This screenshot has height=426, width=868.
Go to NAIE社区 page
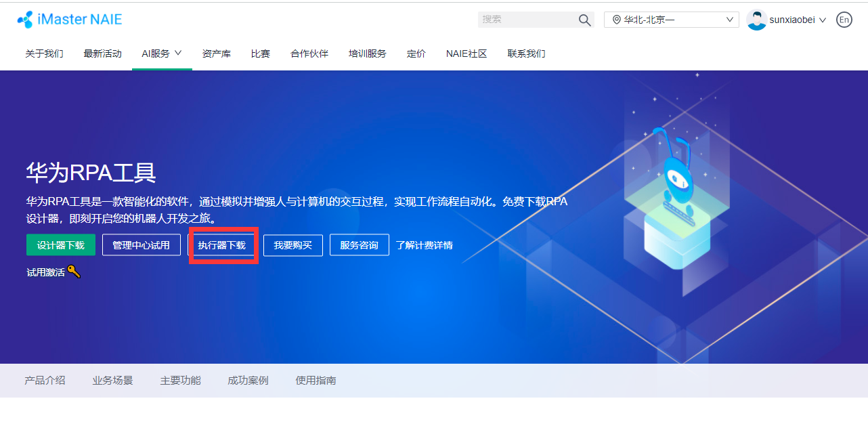coord(466,54)
